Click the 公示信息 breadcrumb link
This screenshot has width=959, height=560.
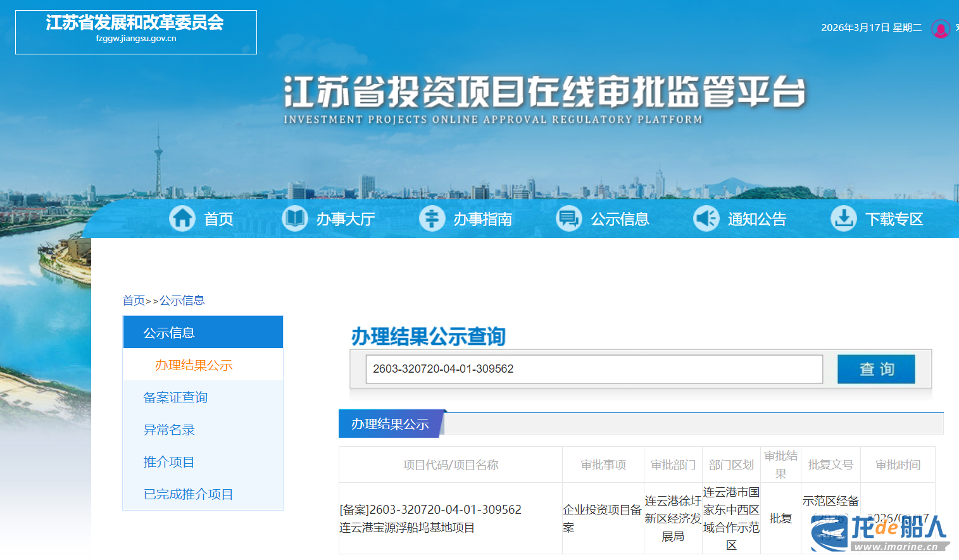(182, 301)
